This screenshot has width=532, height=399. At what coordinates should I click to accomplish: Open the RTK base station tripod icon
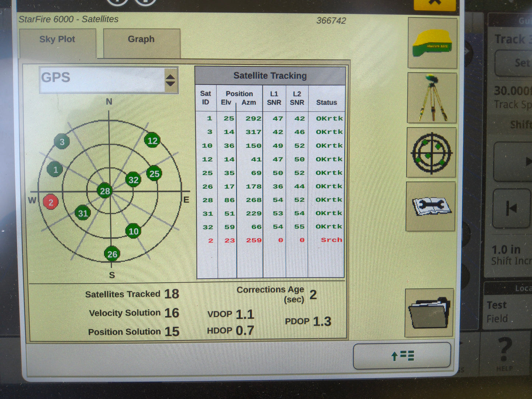point(431,98)
